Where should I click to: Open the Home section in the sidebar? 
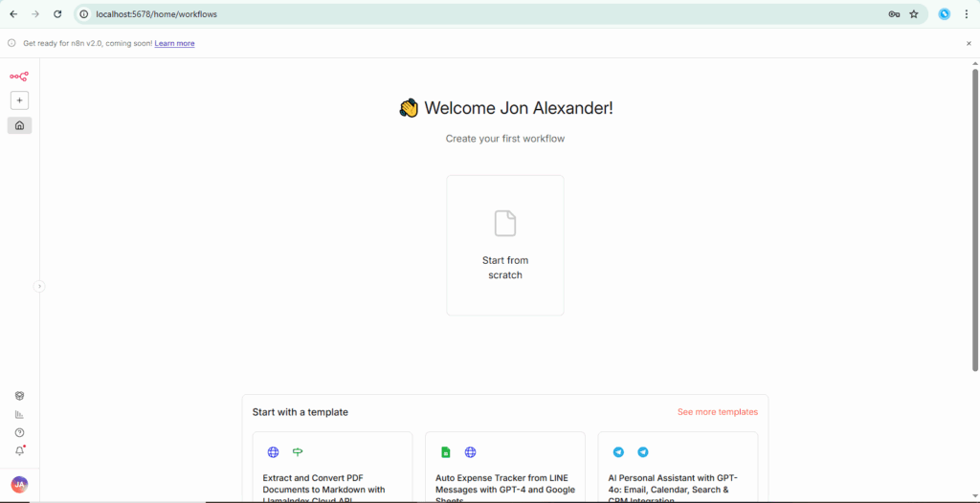point(19,125)
